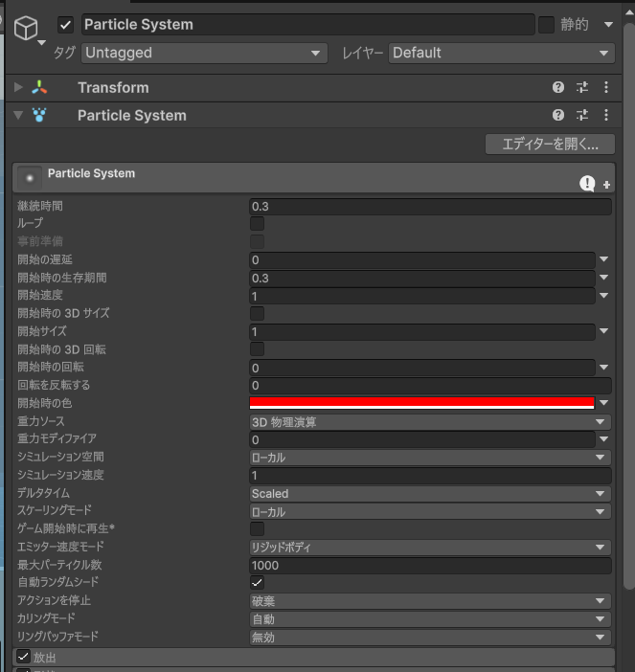Open Transform component three-dot menu
Screen dimensions: 635x672
[x=606, y=87]
